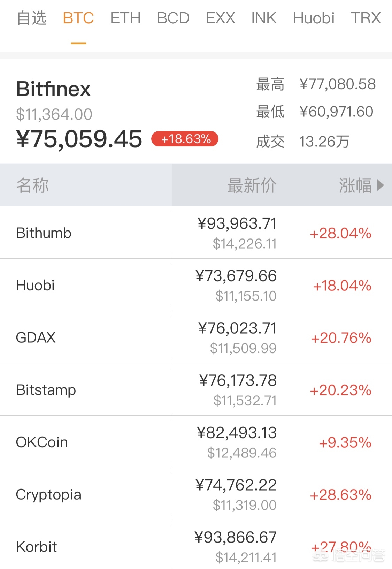
Task: Switch to the BCD tab
Action: (x=173, y=18)
